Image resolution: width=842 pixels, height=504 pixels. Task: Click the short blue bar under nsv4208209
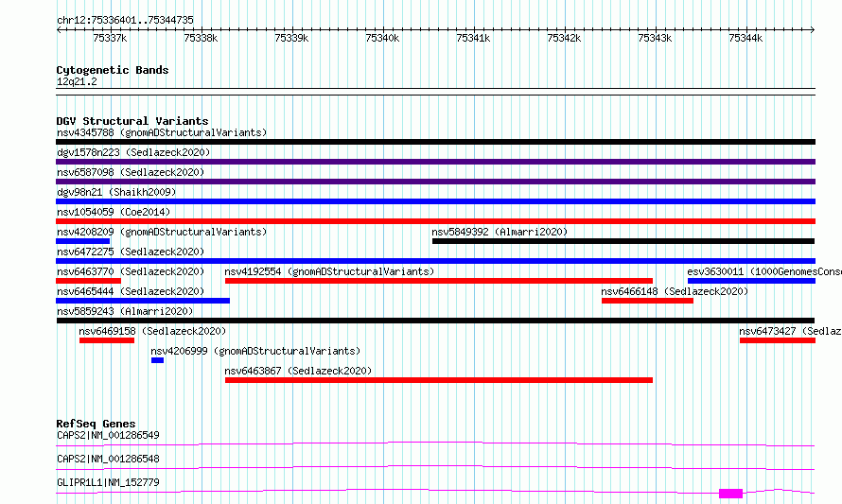click(x=82, y=241)
